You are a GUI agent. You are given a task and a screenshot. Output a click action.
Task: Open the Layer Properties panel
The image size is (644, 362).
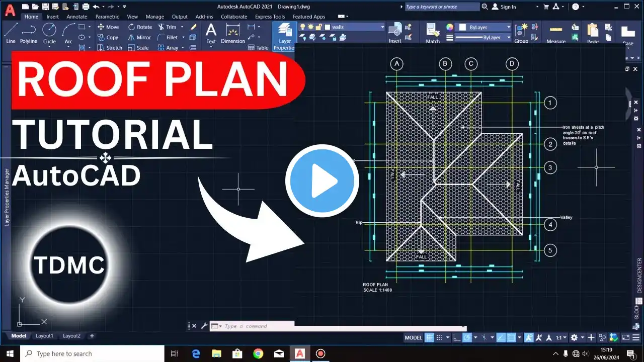(x=285, y=36)
